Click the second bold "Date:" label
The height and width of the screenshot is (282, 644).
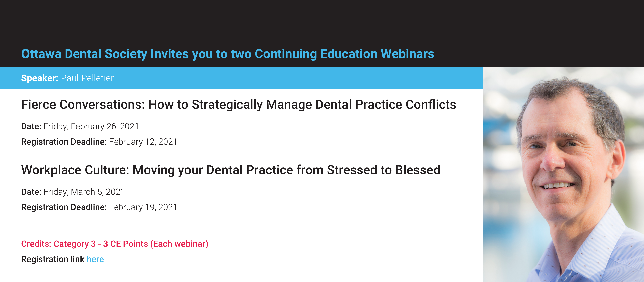point(31,192)
